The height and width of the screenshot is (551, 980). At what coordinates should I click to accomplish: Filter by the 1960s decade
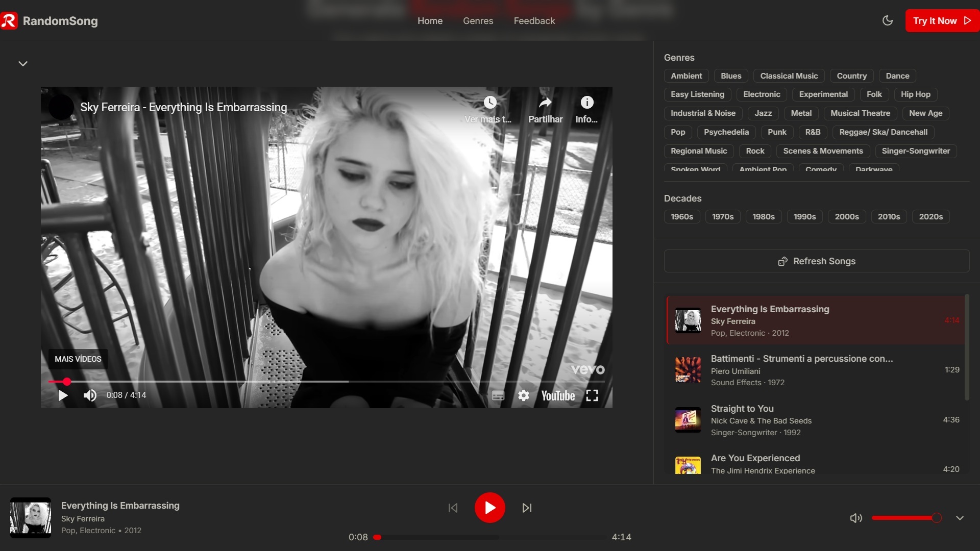coord(682,217)
